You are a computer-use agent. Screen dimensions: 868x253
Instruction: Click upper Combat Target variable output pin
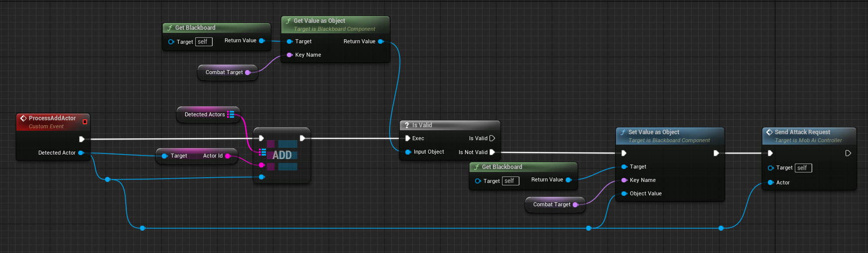248,73
